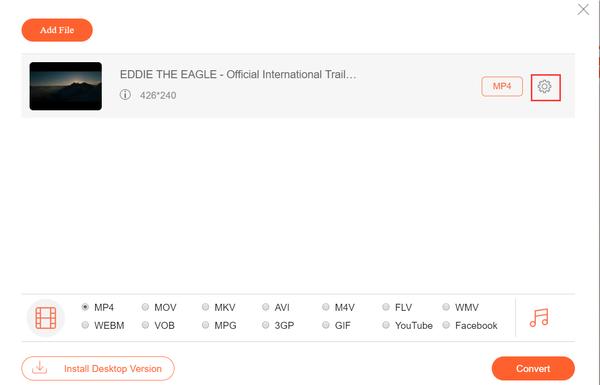Select the 3GP format radio button
Image resolution: width=600 pixels, height=385 pixels.
click(x=266, y=325)
